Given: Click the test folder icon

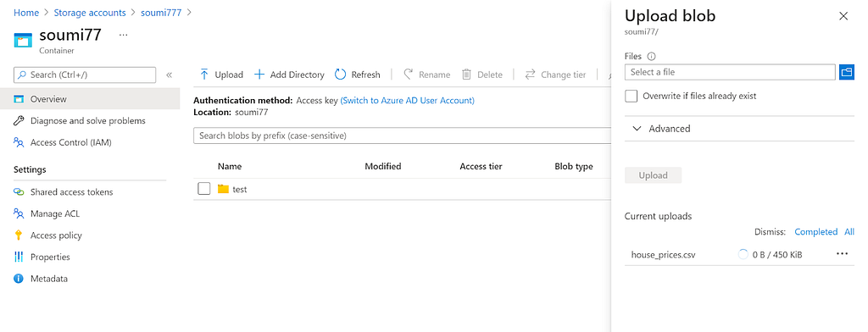Looking at the screenshot, I should click(x=223, y=189).
